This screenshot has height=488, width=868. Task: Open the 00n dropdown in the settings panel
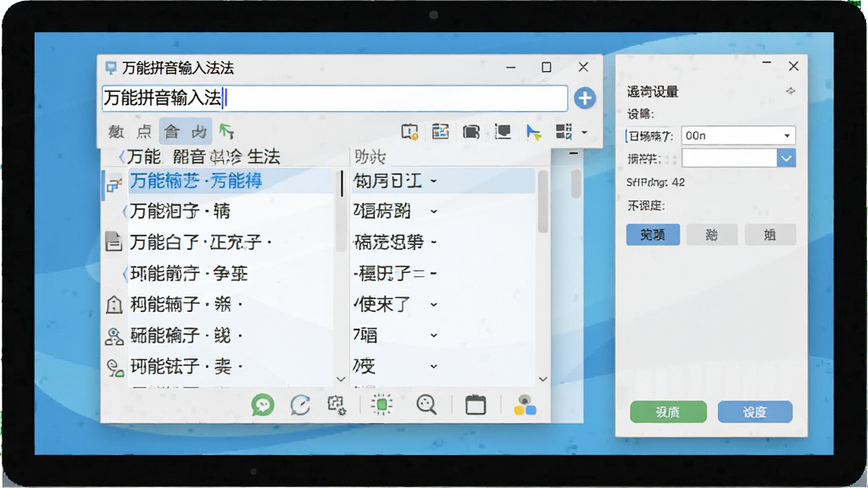point(738,136)
